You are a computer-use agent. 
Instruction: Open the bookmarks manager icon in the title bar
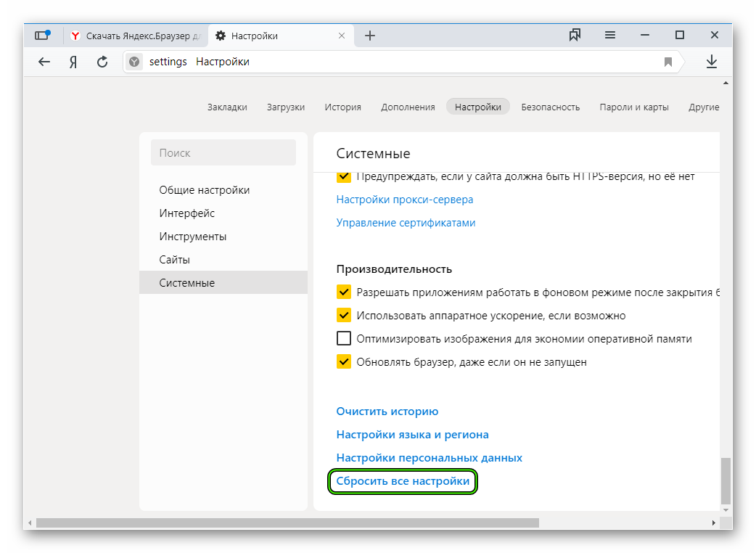click(575, 35)
